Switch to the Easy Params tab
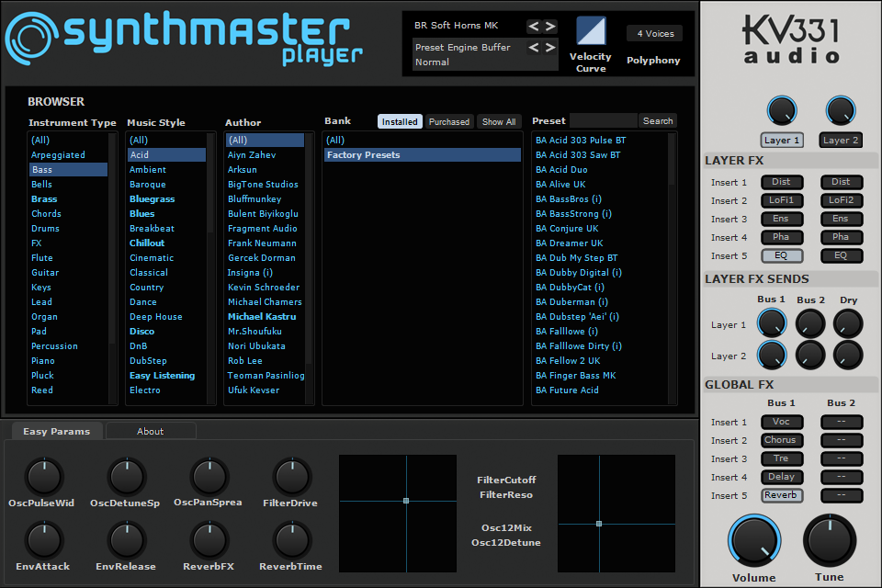Image resolution: width=882 pixels, height=588 pixels. coord(57,431)
